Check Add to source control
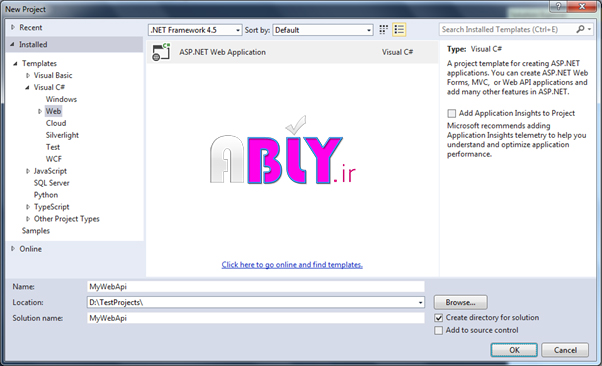This screenshot has height=366, width=602. tap(438, 330)
